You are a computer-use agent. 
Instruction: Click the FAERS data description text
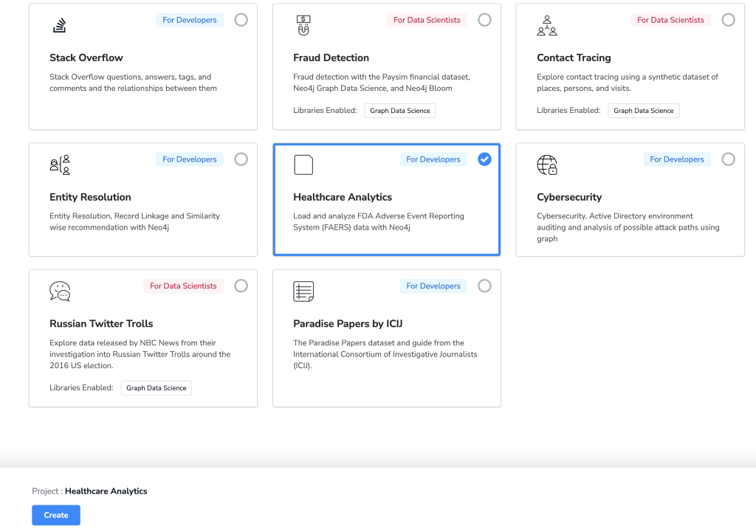point(379,221)
